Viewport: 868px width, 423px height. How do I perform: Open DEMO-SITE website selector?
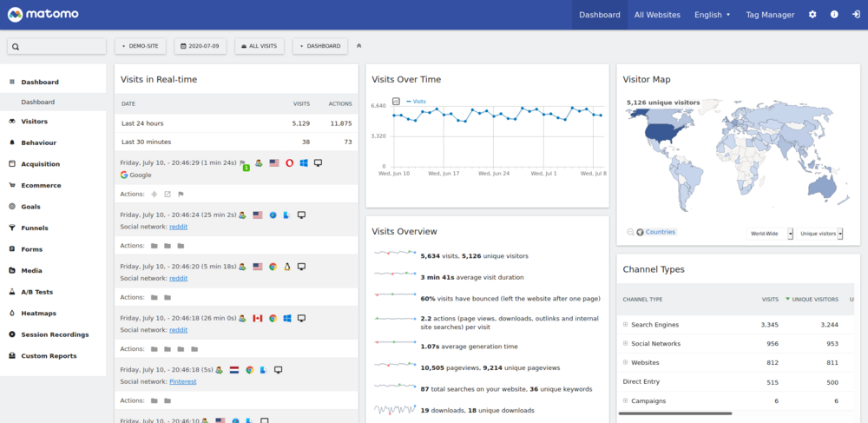[140, 46]
